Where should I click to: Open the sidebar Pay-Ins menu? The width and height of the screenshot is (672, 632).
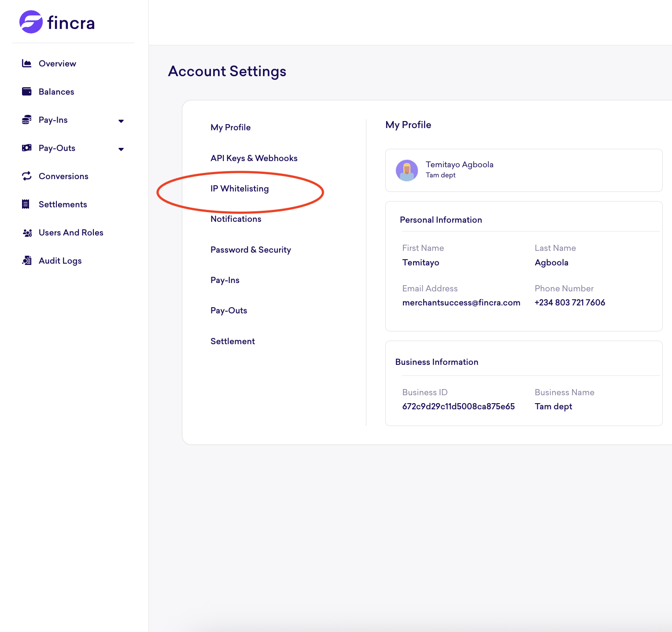(x=53, y=120)
